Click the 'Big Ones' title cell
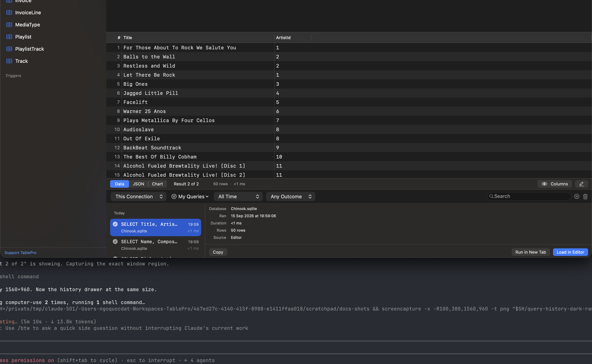Screen dimensions: 592x364 click(198, 84)
